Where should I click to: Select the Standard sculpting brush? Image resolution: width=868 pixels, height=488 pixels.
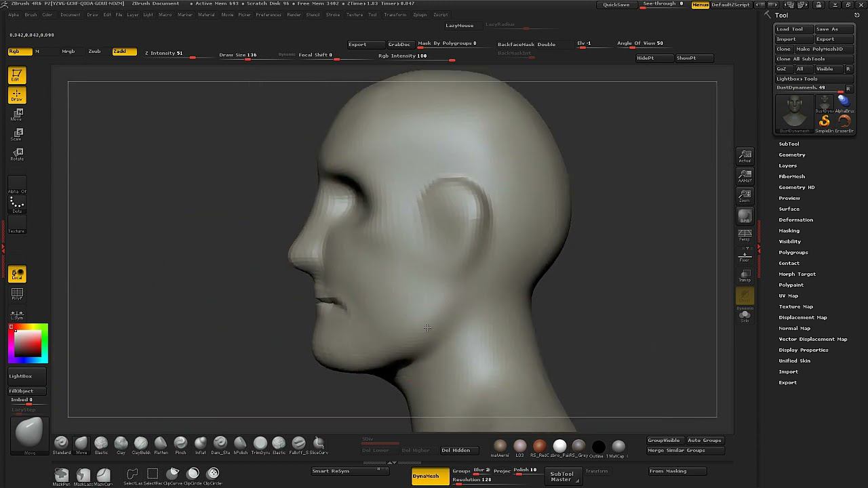tap(61, 444)
